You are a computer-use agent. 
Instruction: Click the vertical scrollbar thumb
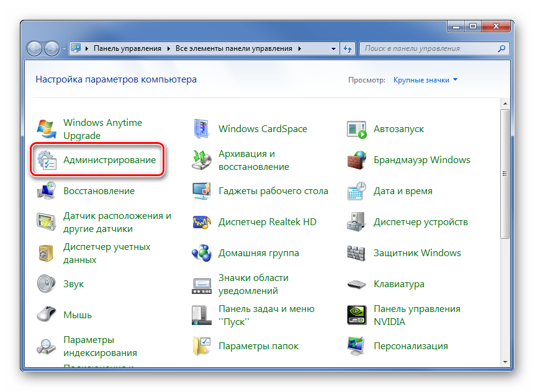[505, 174]
